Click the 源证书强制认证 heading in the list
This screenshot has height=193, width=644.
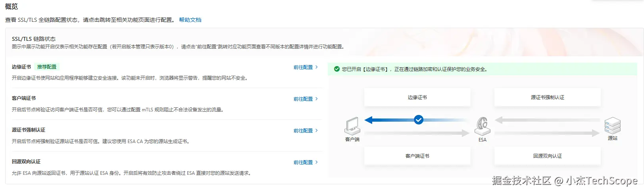pos(29,130)
